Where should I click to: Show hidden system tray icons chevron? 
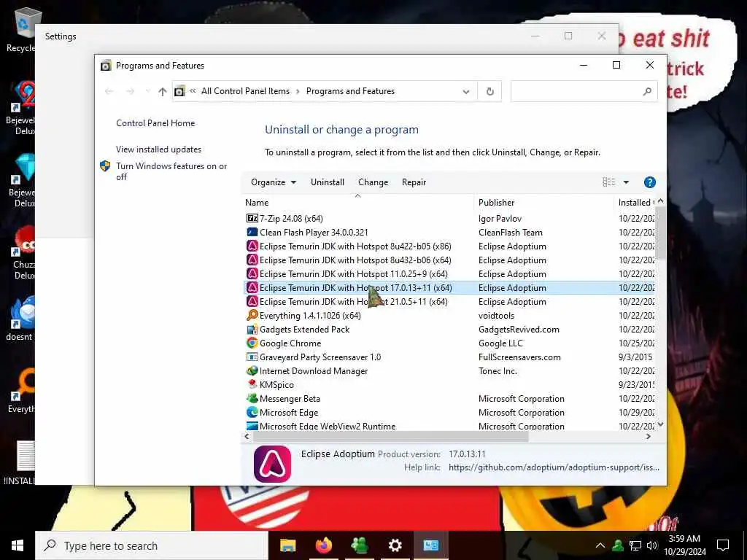600,545
